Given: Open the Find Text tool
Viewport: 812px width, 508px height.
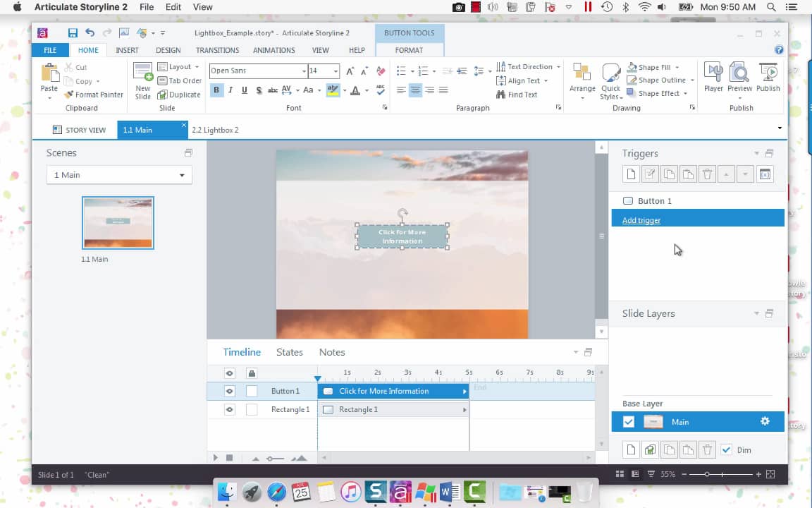Looking at the screenshot, I should [x=517, y=95].
